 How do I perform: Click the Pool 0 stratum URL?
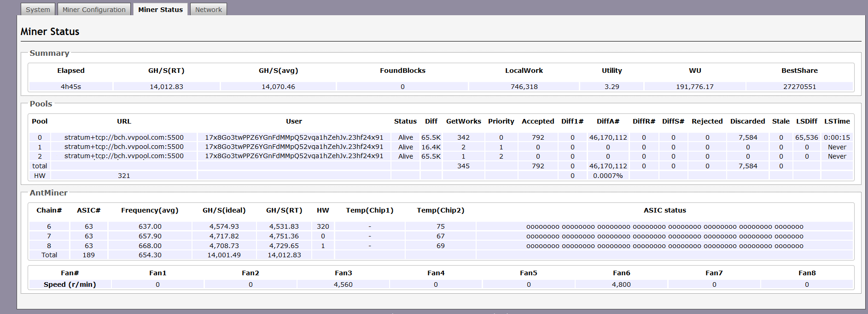(124, 137)
